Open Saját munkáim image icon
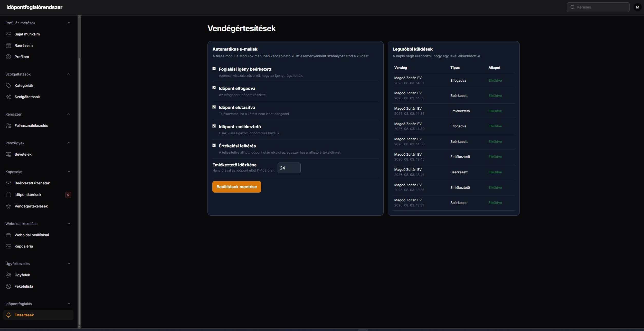 coord(8,34)
